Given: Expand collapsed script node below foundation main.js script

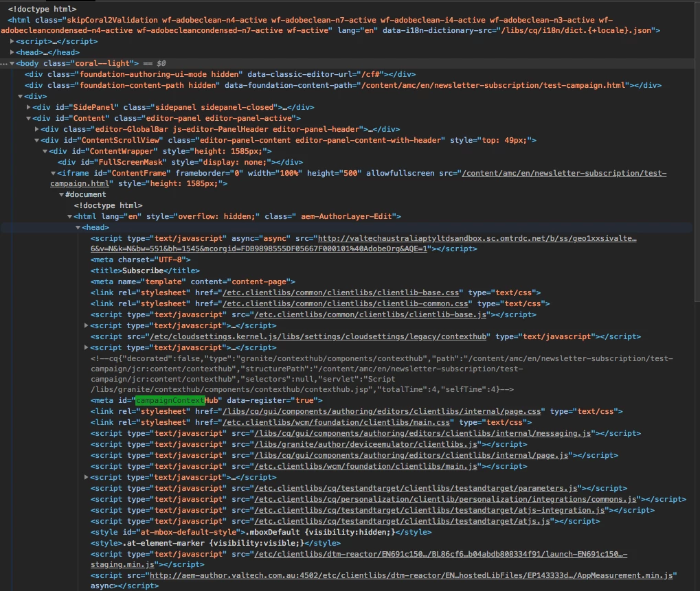Looking at the screenshot, I should point(86,477).
